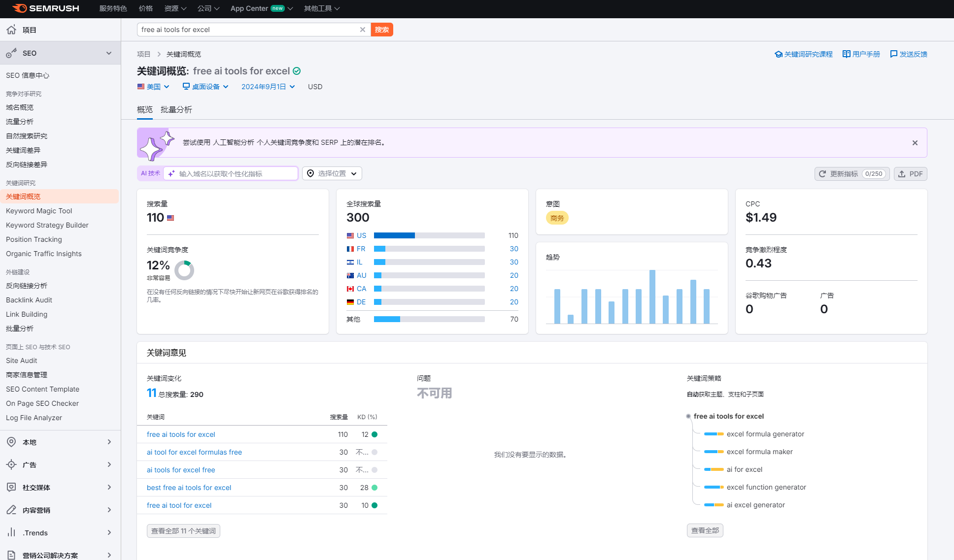Click the Social Media icon in sidebar
Screen dimensions: 954x560
point(11,487)
